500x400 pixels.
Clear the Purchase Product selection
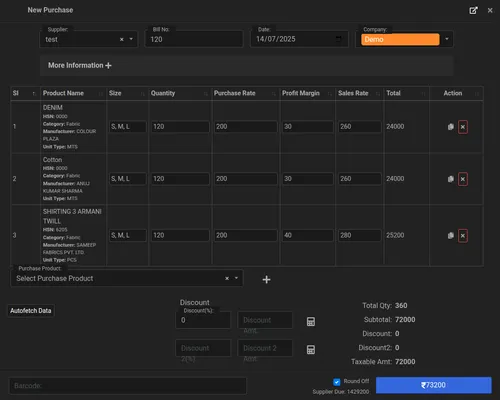click(227, 278)
